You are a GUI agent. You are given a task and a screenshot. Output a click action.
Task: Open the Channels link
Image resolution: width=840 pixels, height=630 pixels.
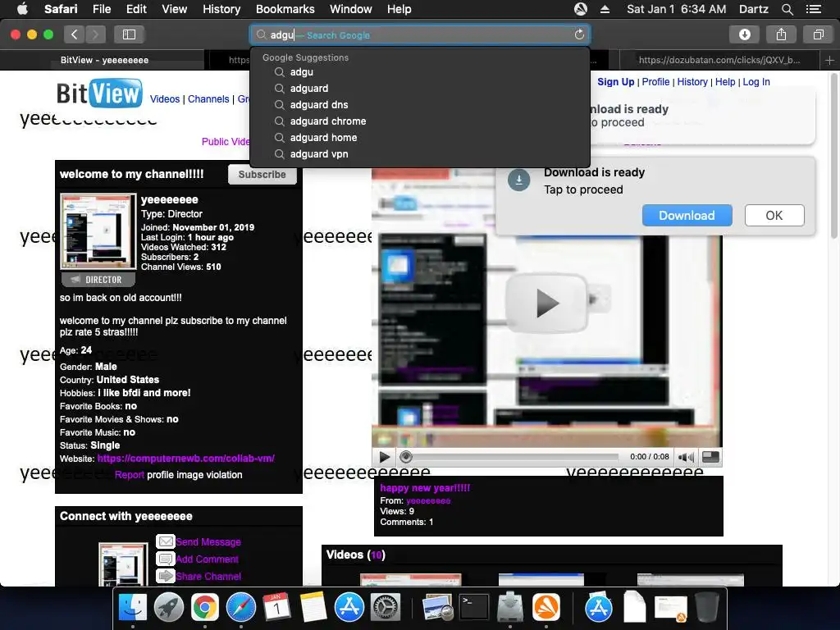click(x=208, y=99)
